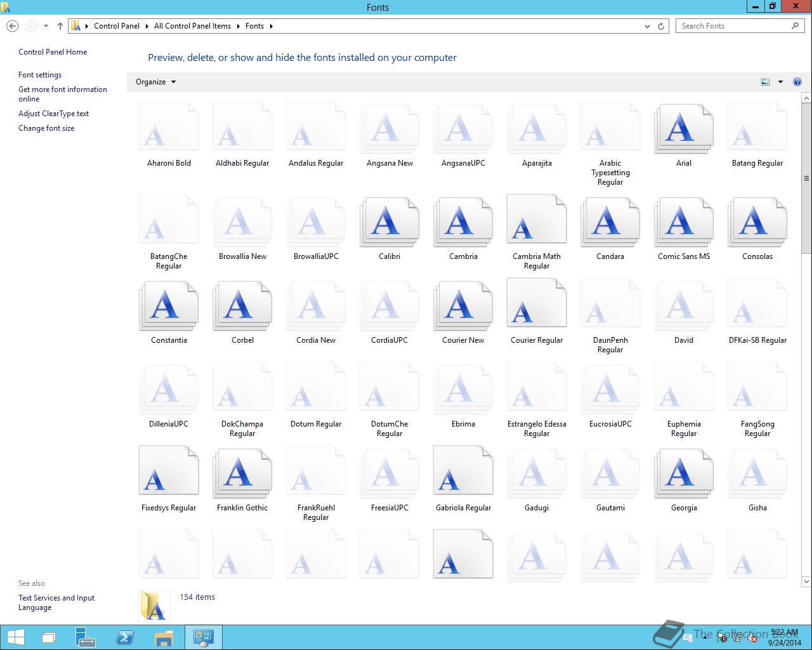Image resolution: width=812 pixels, height=650 pixels.
Task: Select the AngsanaUPC font icon
Action: pyautogui.click(x=463, y=129)
